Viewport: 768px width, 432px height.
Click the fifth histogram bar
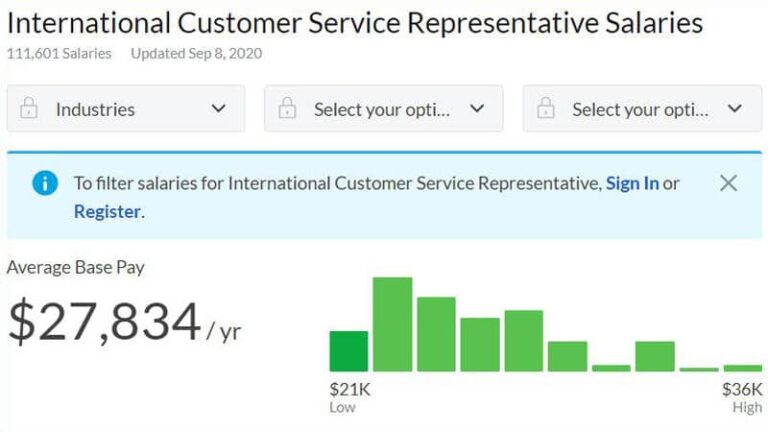524,341
